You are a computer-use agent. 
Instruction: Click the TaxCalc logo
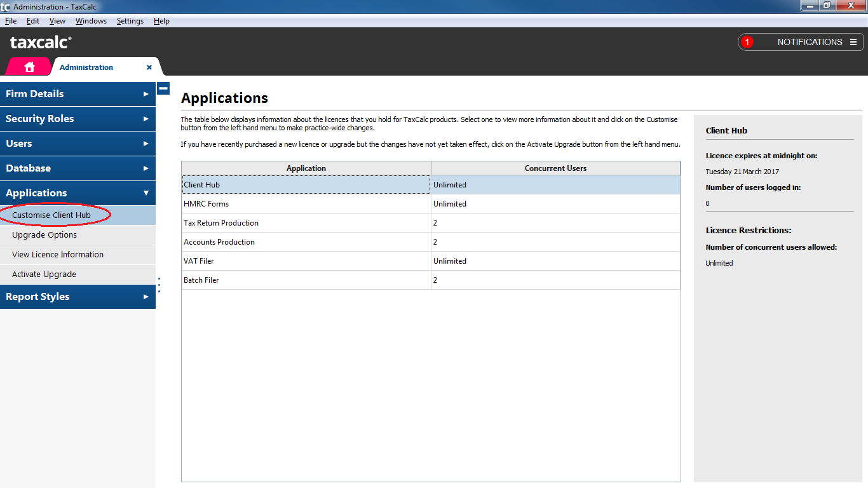coord(41,43)
